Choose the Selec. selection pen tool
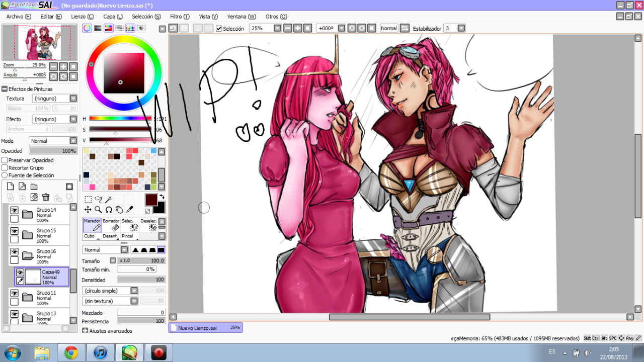This screenshot has width=644, height=362. pyautogui.click(x=129, y=225)
